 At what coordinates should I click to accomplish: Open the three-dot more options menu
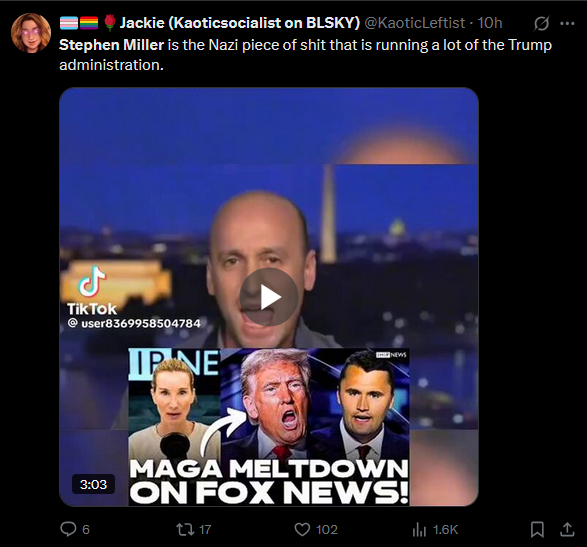567,24
